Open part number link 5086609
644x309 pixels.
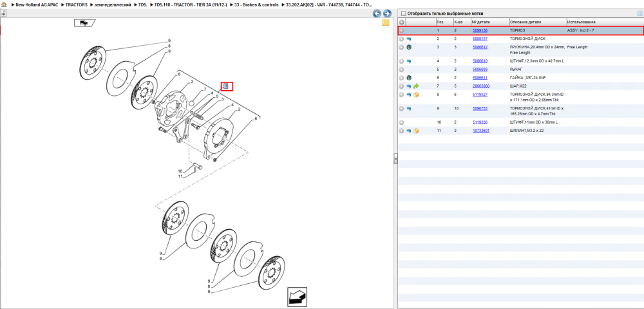(480, 70)
